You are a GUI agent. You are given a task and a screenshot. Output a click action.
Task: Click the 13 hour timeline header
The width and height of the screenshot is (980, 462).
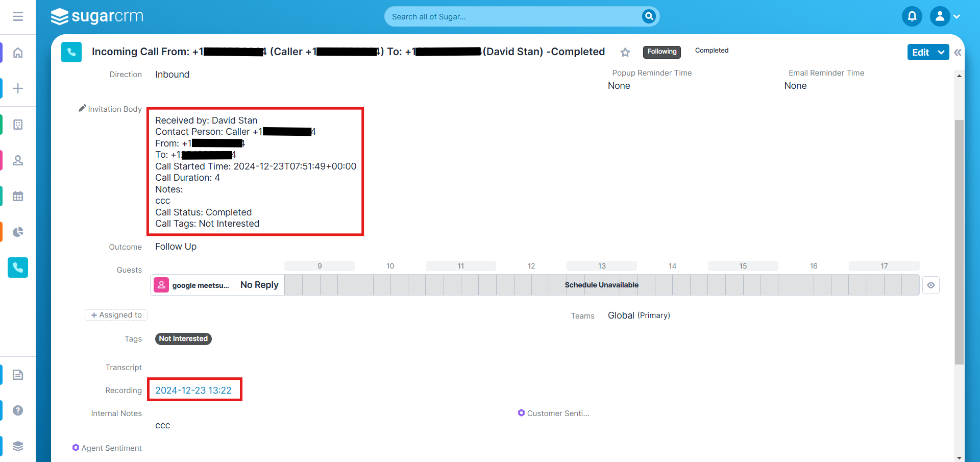point(602,266)
